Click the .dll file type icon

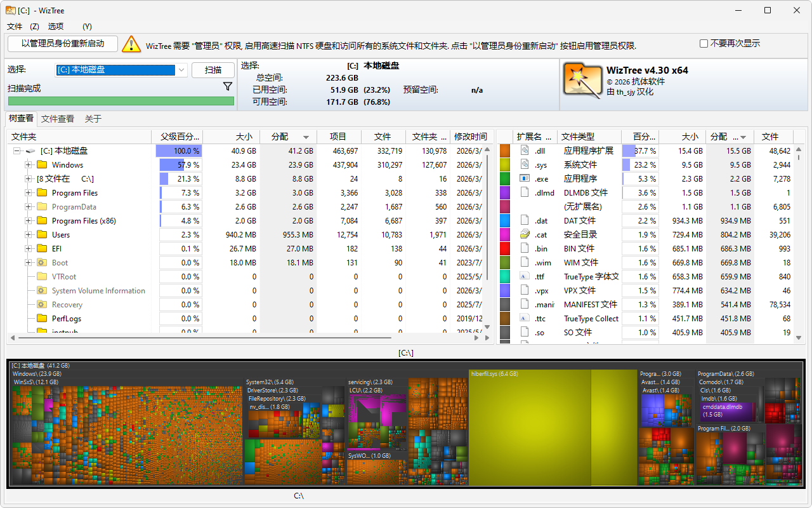point(525,151)
